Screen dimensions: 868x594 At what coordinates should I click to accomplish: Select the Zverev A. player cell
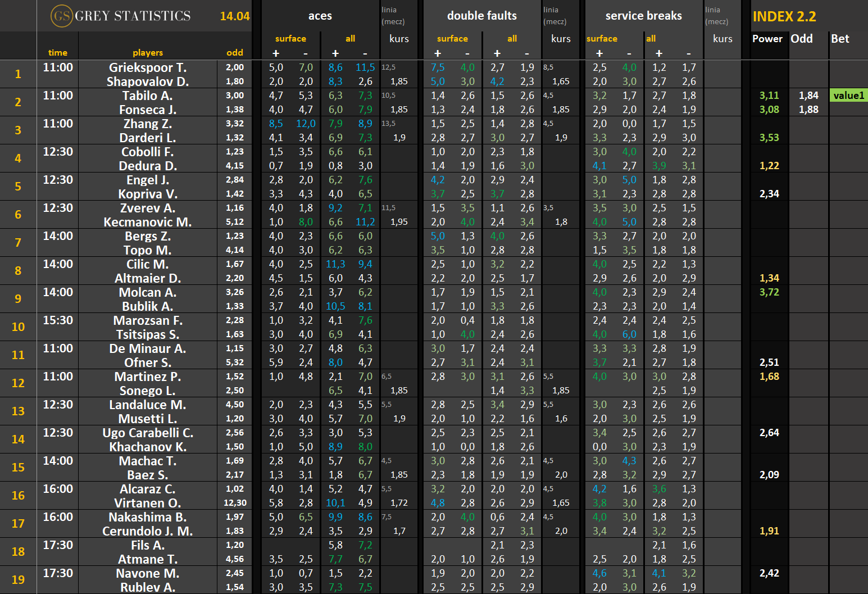(148, 208)
